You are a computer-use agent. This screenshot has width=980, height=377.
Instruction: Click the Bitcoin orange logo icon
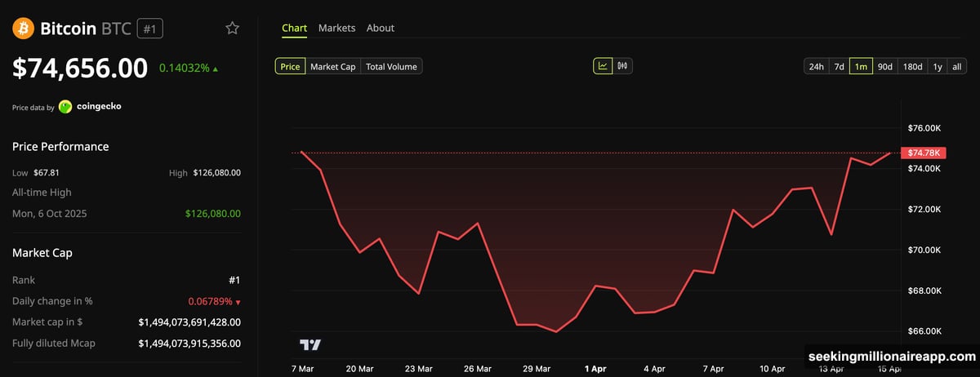coord(23,29)
